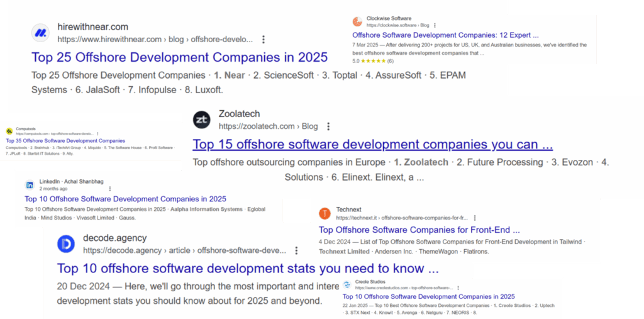Click the 'Clockwise Software' site name

[x=389, y=18]
